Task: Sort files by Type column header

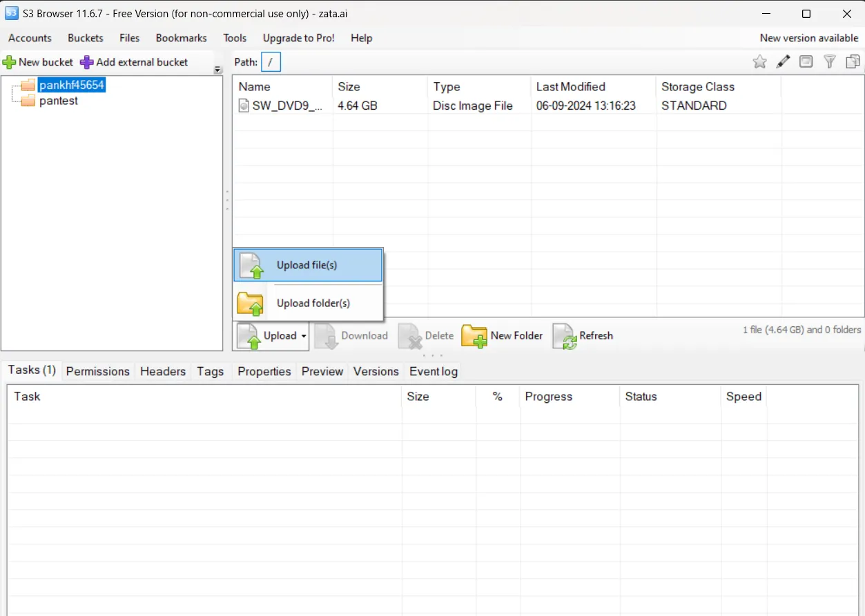Action: (480, 87)
